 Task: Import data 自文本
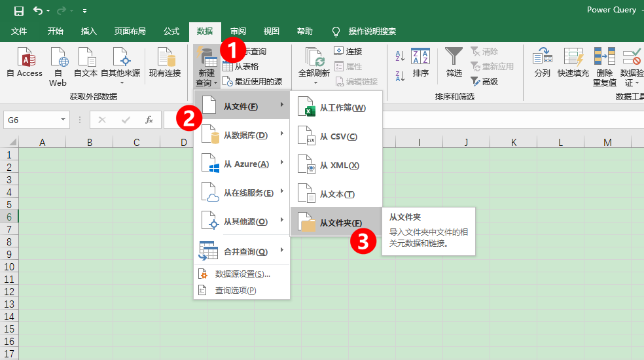coord(86,62)
